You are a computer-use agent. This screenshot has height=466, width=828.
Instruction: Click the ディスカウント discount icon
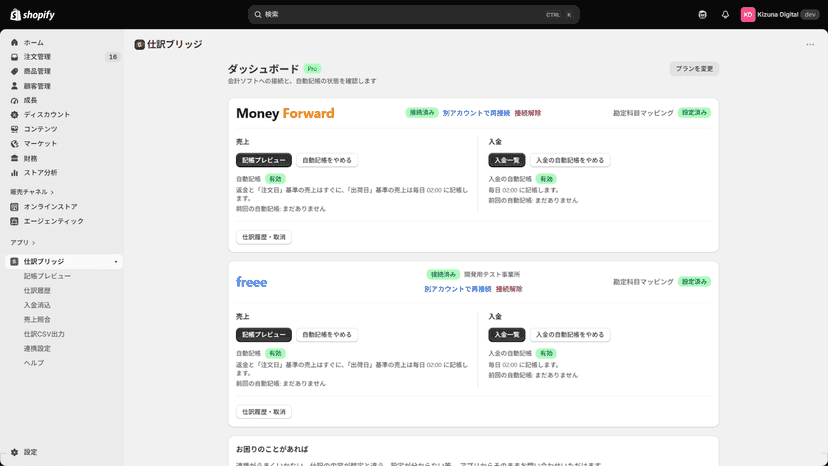[x=14, y=115]
